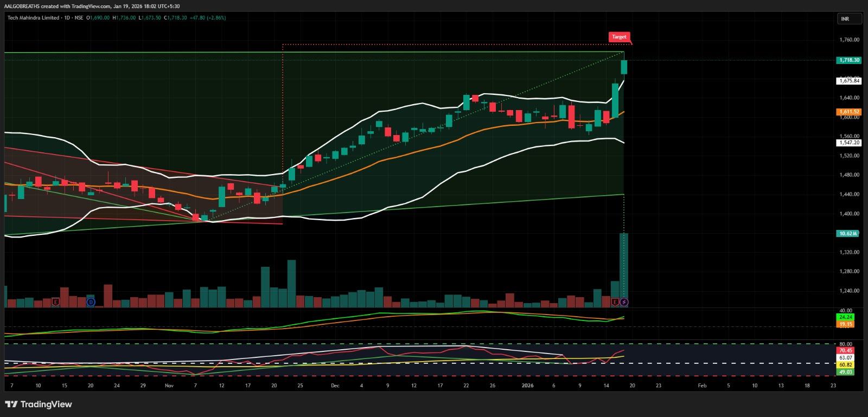
Task: Click the 40.00 indicator scale label
Action: (845, 310)
